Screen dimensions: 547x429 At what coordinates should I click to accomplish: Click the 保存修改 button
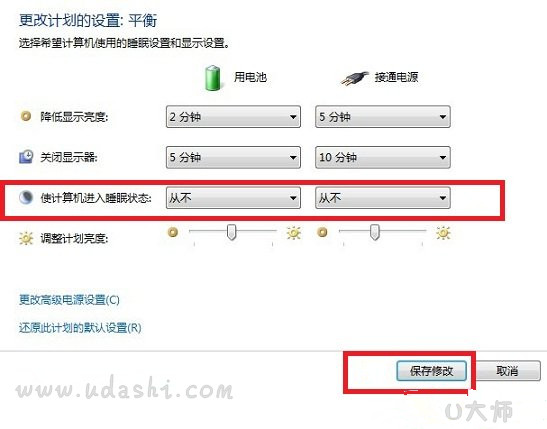(x=432, y=371)
